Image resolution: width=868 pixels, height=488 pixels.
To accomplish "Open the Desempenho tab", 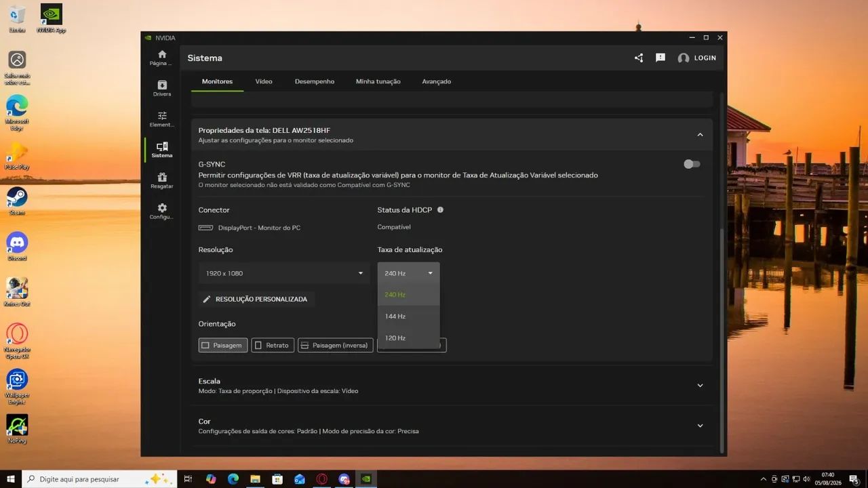I will click(x=315, y=81).
